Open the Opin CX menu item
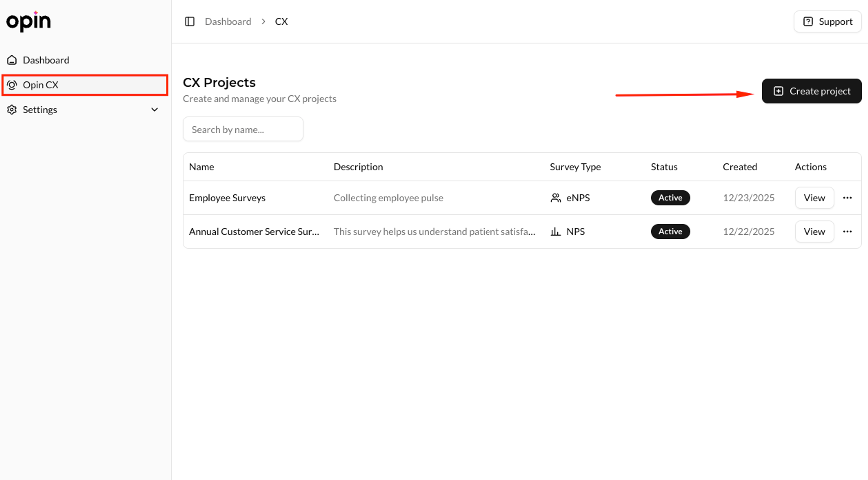Image resolution: width=868 pixels, height=480 pixels. click(x=40, y=85)
